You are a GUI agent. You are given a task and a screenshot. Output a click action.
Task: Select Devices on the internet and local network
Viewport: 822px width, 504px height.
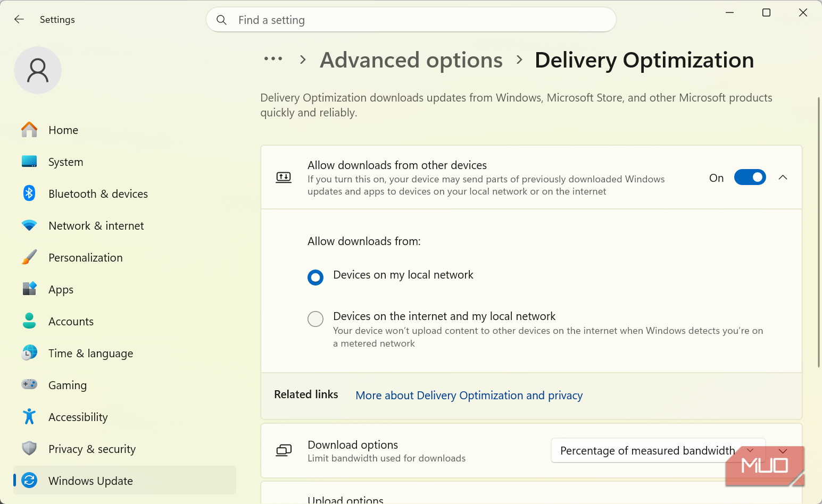(x=315, y=319)
